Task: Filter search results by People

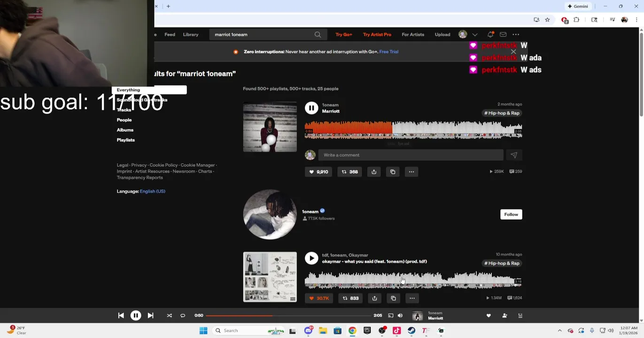Action: coord(124,120)
